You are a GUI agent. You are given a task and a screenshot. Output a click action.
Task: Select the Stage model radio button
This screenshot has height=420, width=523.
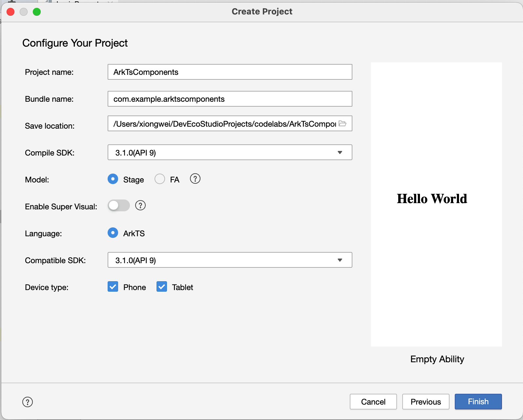click(113, 179)
